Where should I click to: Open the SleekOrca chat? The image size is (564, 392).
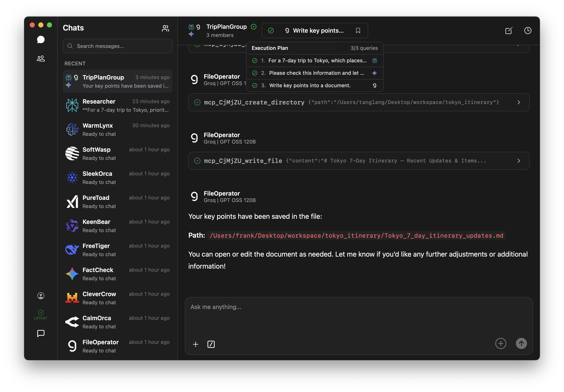(117, 178)
